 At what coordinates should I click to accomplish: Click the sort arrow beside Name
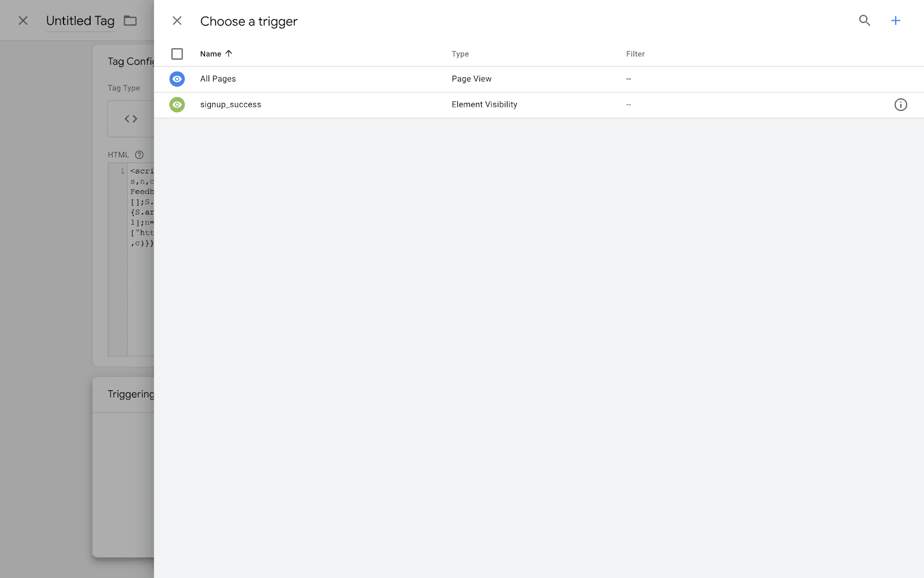pyautogui.click(x=229, y=53)
